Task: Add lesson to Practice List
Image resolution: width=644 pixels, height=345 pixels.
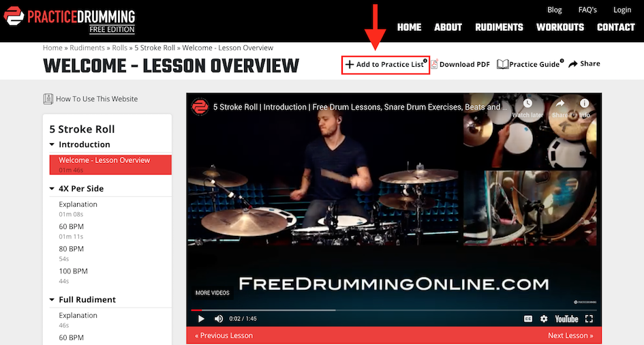Action: point(385,65)
